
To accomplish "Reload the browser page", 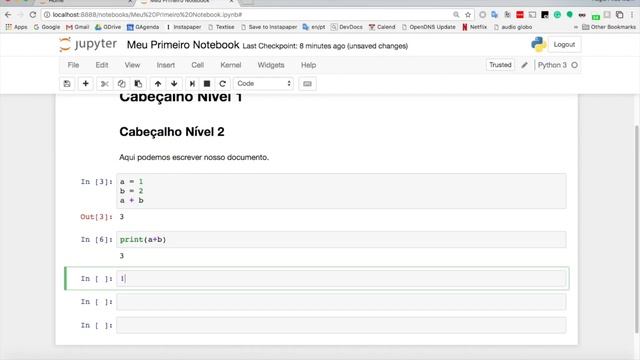I will [x=33, y=15].
